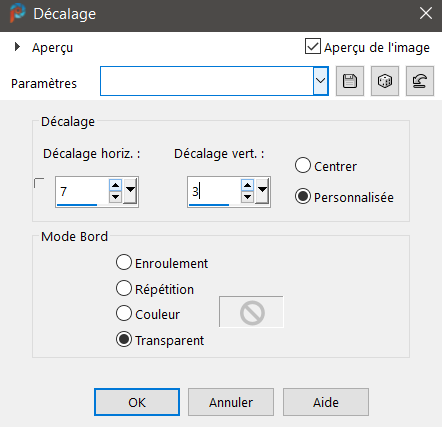Increase horizontal offset with up arrow
The image size is (442, 427).
coord(115,185)
